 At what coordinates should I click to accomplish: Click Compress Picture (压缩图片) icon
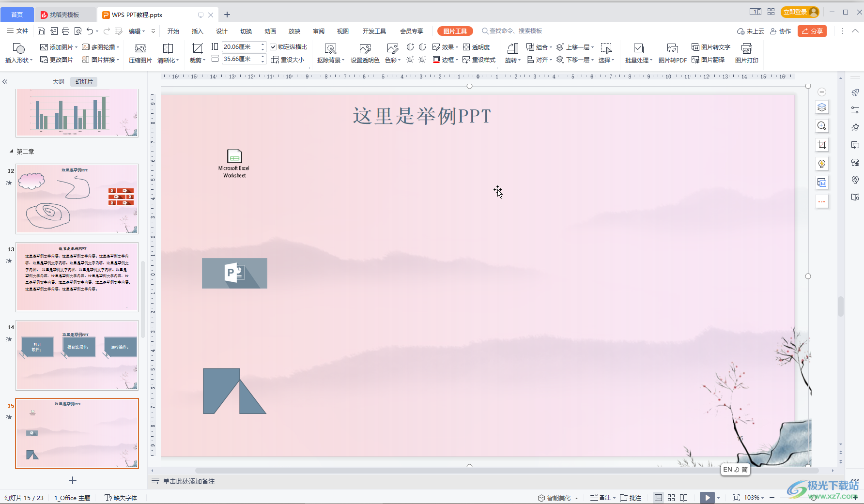click(140, 53)
